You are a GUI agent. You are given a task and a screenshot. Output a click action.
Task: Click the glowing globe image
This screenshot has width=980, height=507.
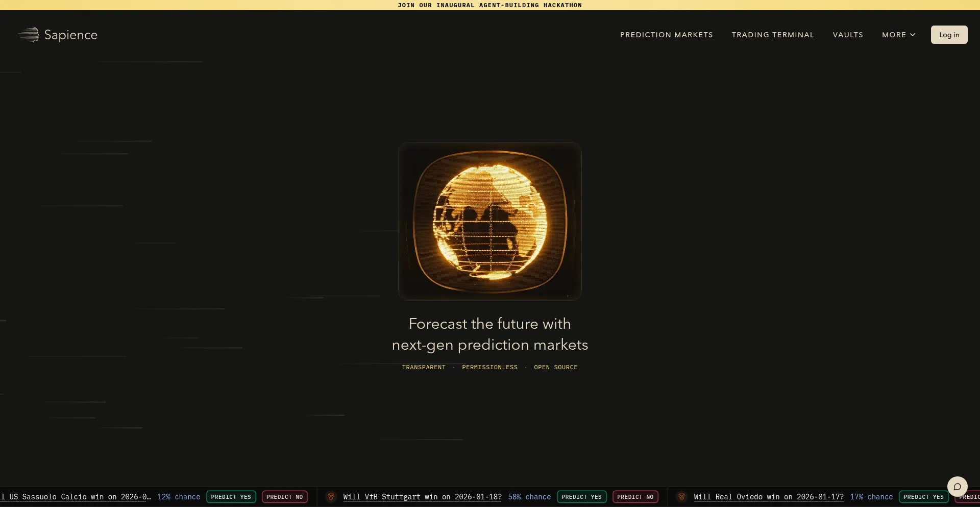[489, 221]
